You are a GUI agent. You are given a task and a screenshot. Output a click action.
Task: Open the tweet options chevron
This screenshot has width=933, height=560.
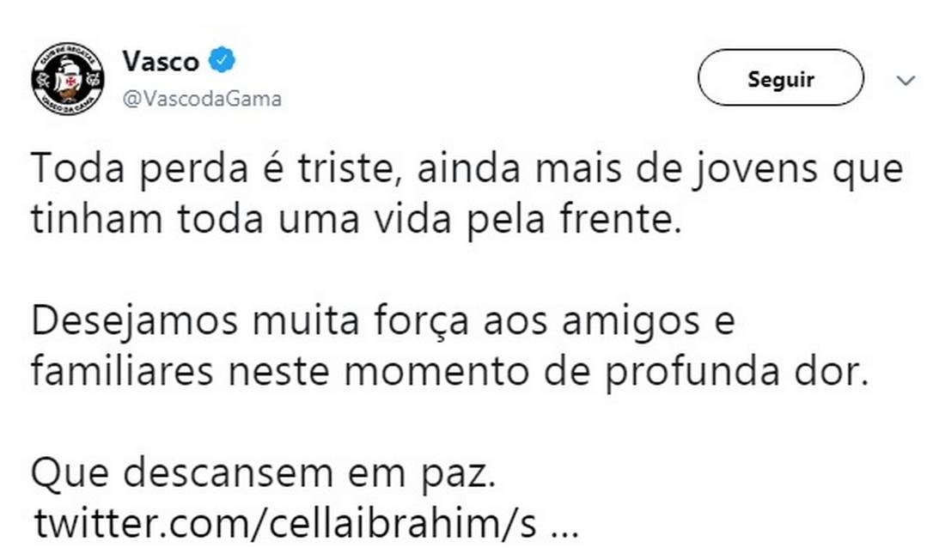coord(906,81)
